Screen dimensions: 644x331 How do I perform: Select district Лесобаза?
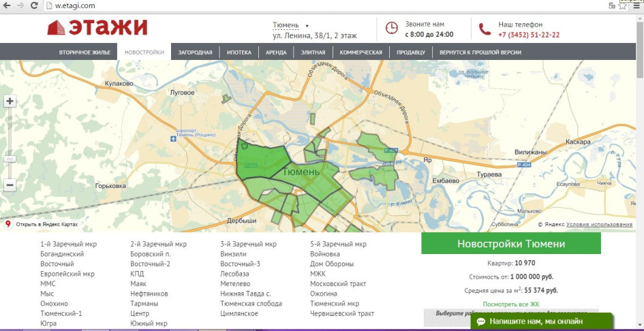click(234, 274)
